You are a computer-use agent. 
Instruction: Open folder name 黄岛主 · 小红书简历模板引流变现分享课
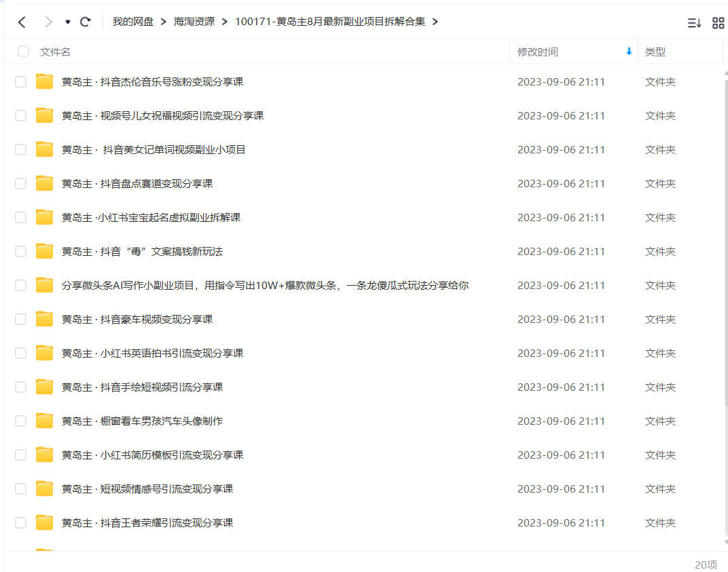(153, 455)
